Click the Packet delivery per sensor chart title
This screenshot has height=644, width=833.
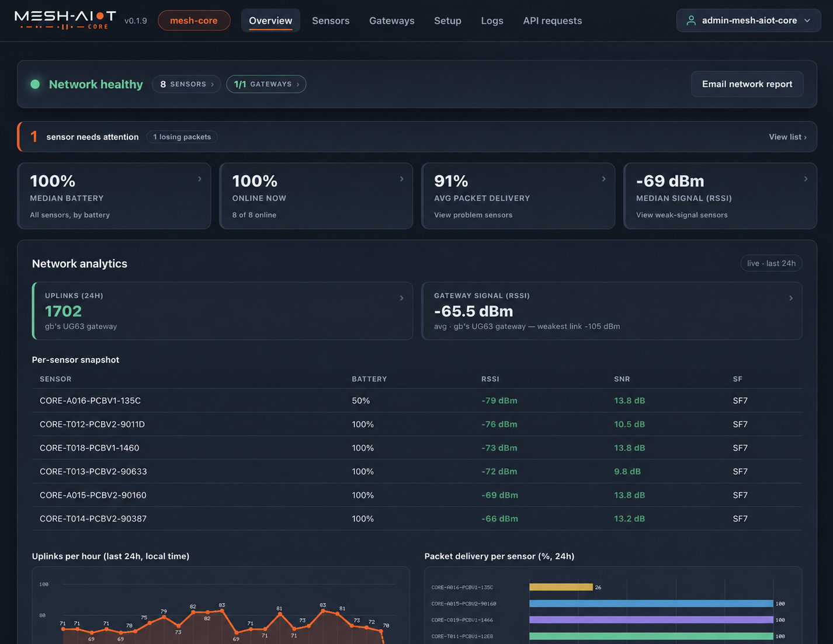499,556
